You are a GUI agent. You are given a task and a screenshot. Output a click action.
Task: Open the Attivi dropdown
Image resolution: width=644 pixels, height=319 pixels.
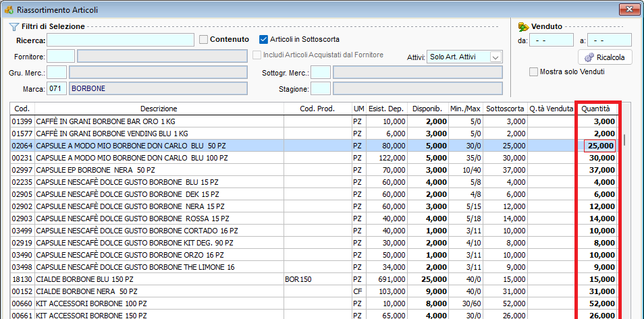click(x=496, y=57)
